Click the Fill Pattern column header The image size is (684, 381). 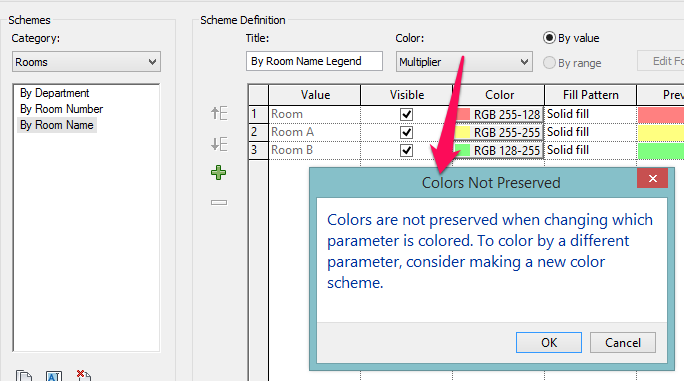590,95
